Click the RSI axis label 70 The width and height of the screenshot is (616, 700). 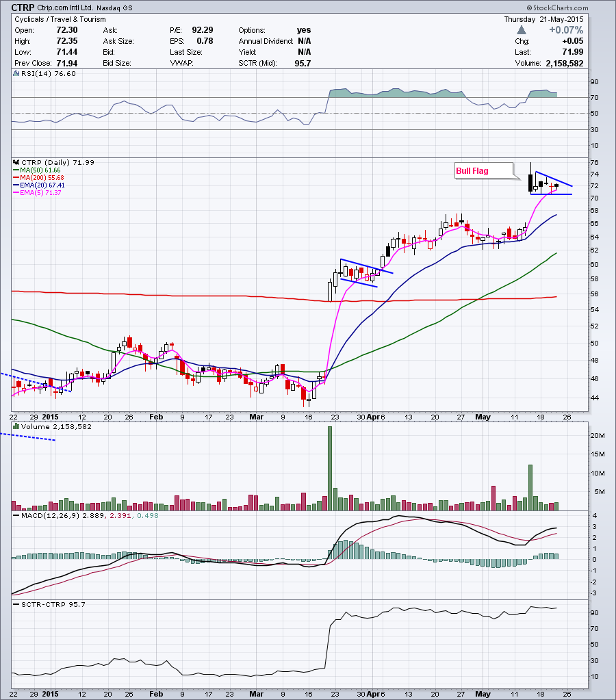click(x=594, y=97)
